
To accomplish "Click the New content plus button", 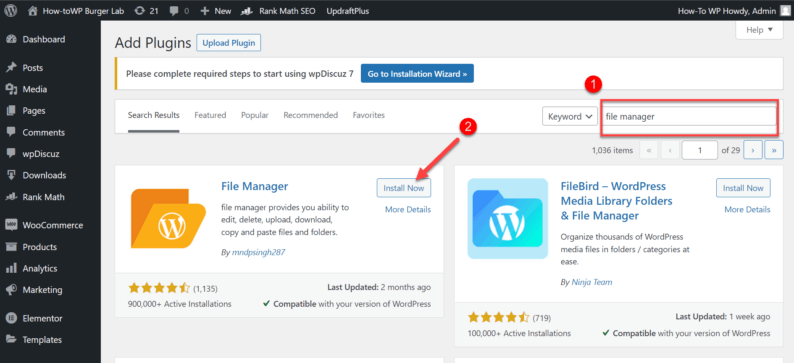I will tap(216, 11).
